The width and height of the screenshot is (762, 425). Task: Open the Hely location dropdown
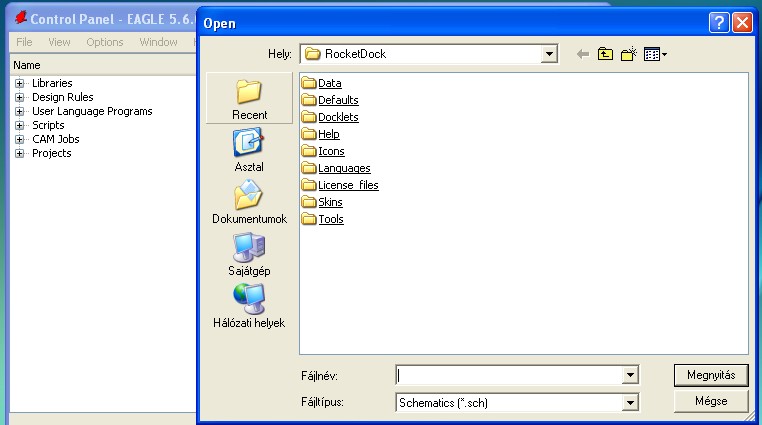click(549, 54)
